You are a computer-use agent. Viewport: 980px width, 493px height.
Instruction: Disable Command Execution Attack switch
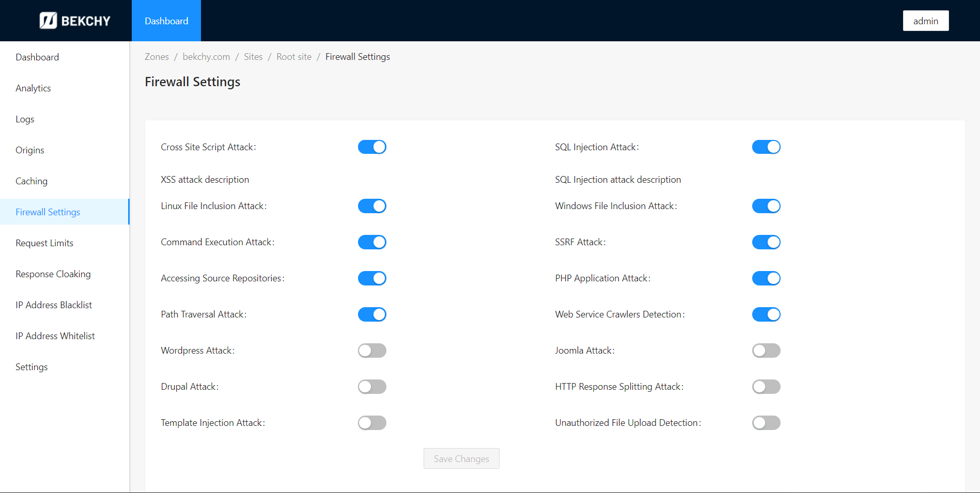[x=372, y=242]
